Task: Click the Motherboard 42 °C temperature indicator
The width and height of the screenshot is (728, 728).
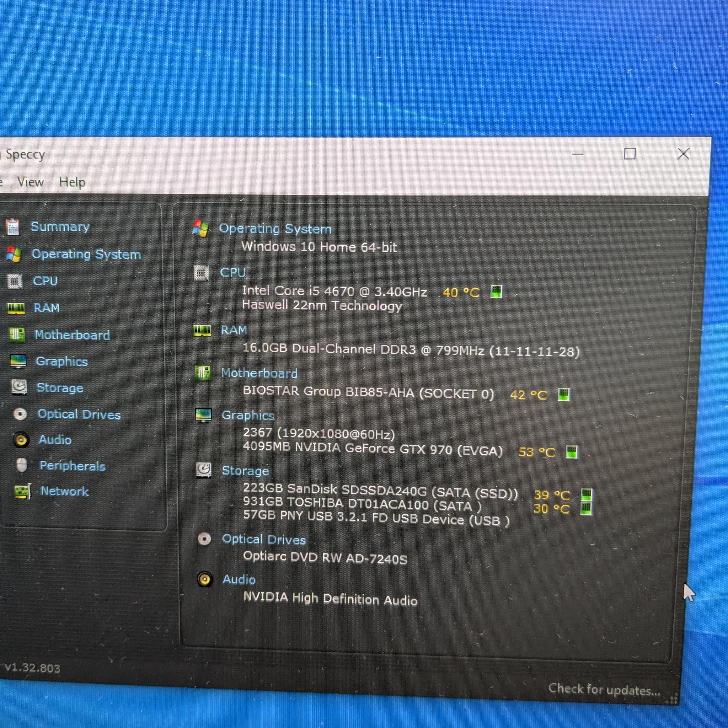Action: (x=564, y=395)
